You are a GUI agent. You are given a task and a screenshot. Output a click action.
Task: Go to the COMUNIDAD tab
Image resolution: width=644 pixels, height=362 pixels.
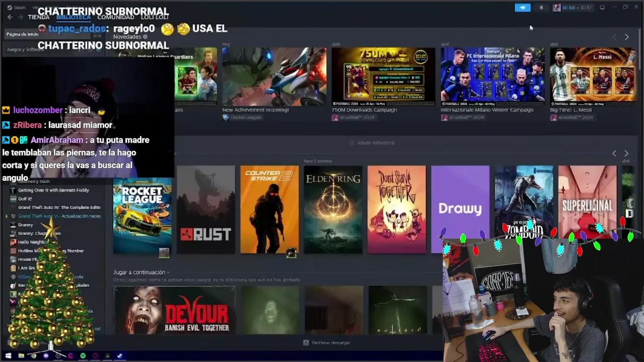116,17
